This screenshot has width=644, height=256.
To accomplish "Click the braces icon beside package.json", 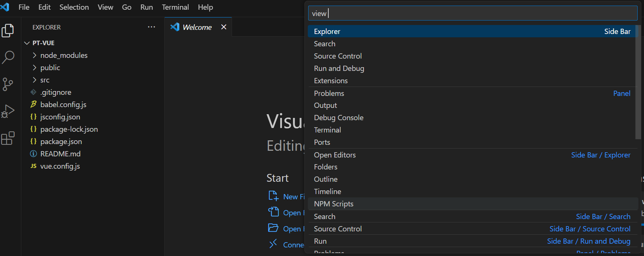I will click(33, 141).
